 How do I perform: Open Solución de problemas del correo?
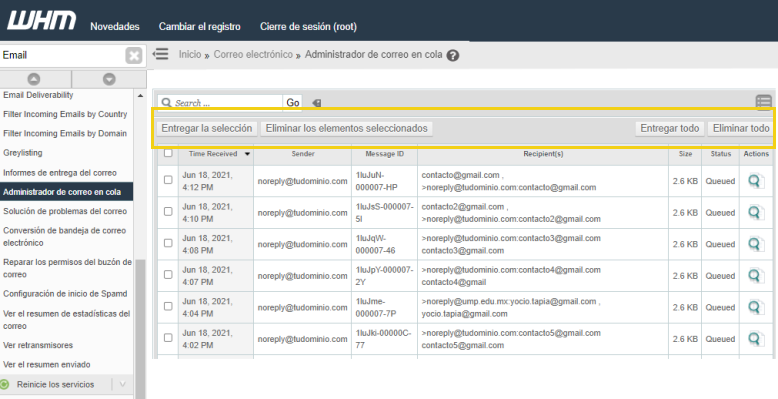(65, 211)
